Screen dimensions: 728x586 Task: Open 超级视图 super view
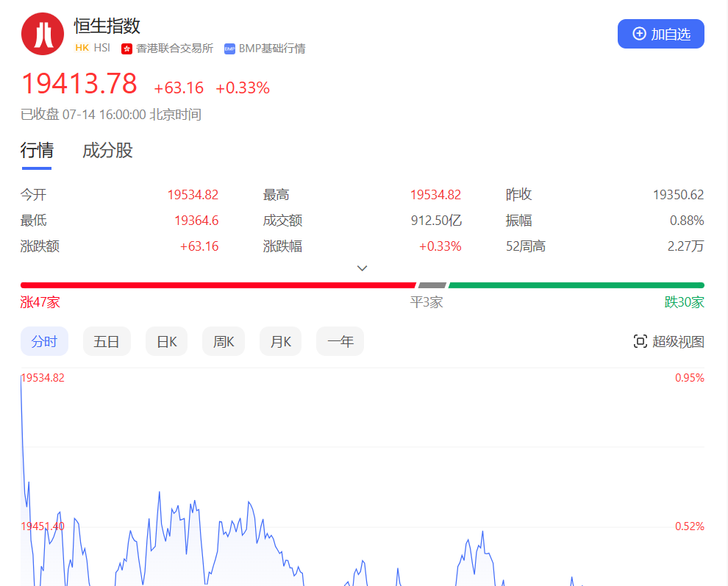click(668, 341)
